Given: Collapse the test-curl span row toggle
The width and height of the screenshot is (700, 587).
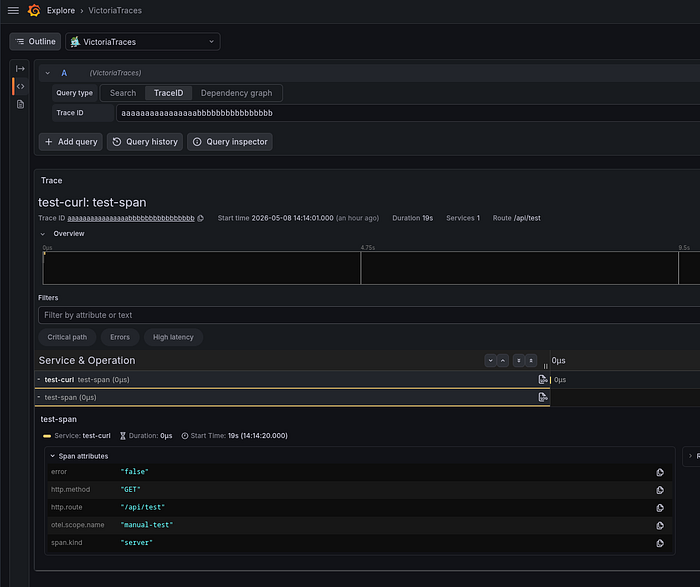Looking at the screenshot, I should tap(39, 379).
